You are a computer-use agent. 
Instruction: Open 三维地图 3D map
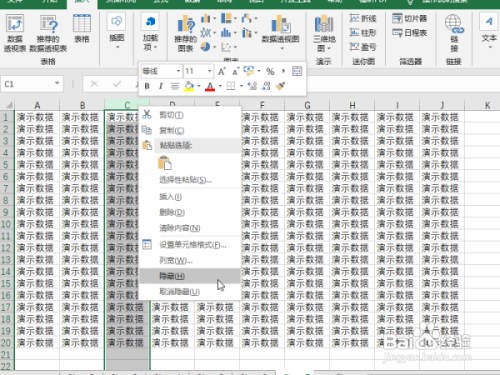tap(324, 33)
